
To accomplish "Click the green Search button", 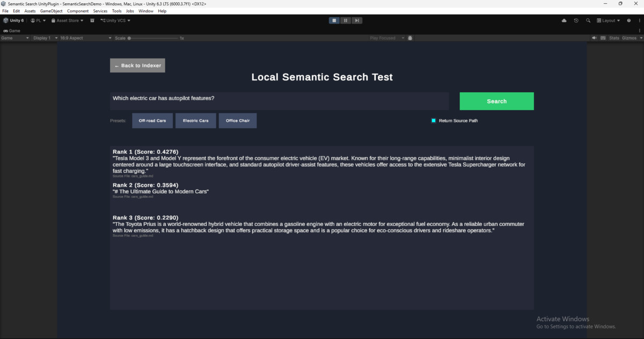I will point(496,101).
